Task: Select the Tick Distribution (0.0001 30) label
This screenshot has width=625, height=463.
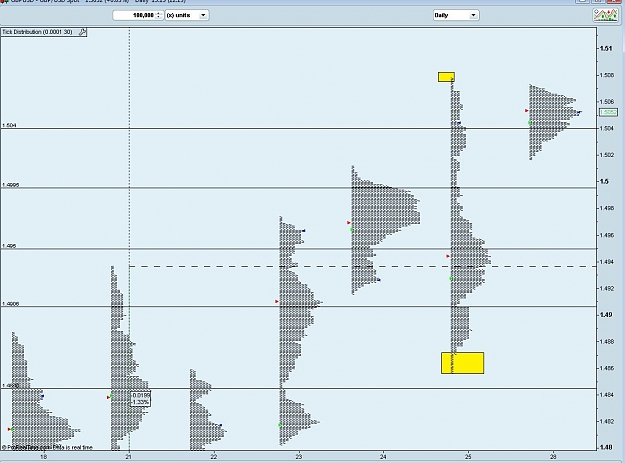Action: click(37, 32)
